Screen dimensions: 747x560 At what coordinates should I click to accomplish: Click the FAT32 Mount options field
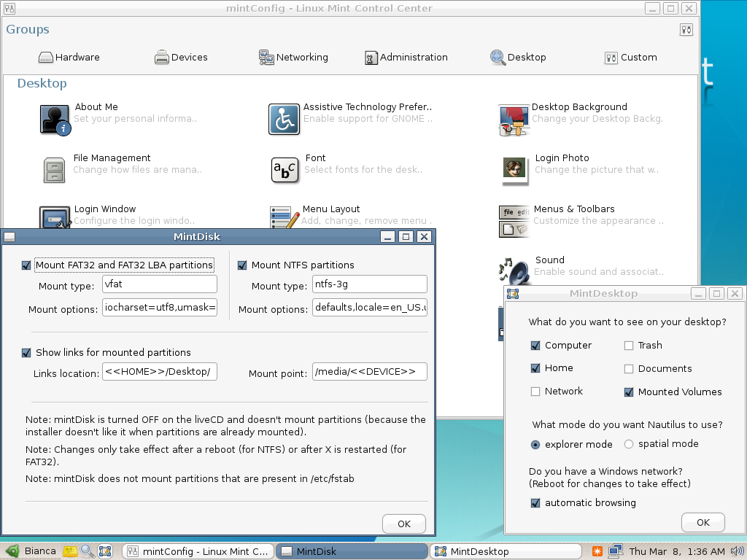(x=160, y=308)
